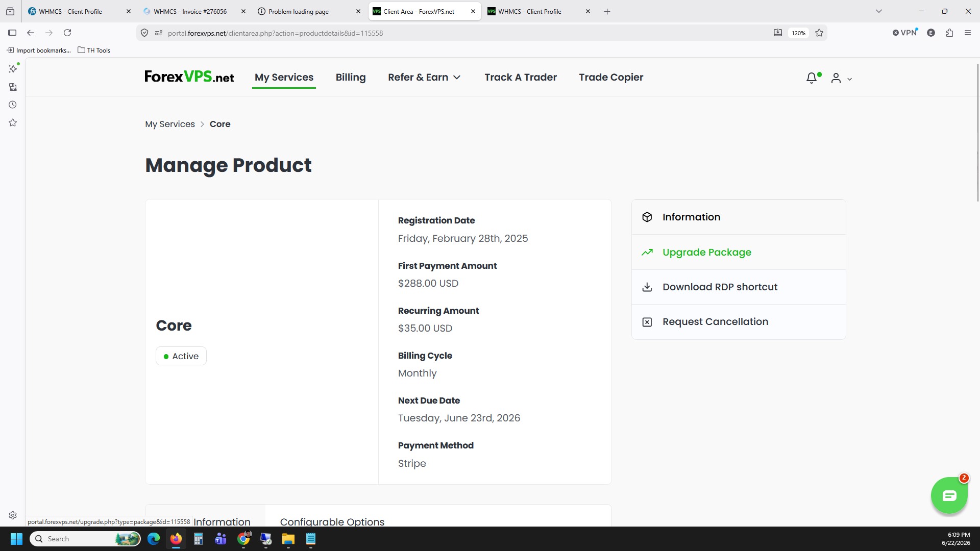The image size is (980, 551).
Task: Expand the Refer & Earn dropdown
Action: point(424,77)
